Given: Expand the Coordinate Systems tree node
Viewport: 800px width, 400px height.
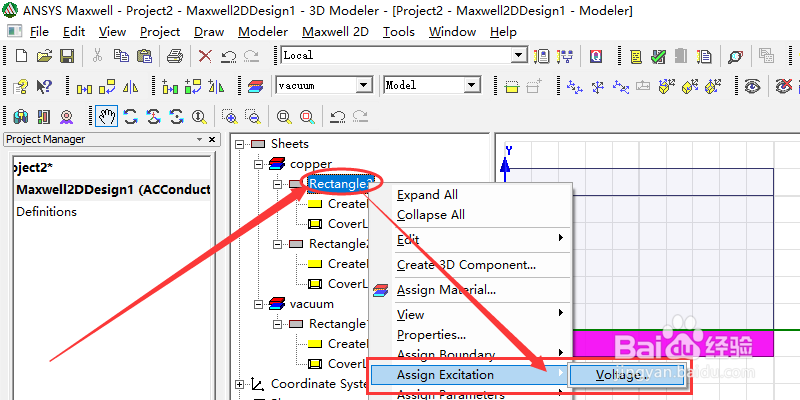Looking at the screenshot, I should tap(239, 384).
